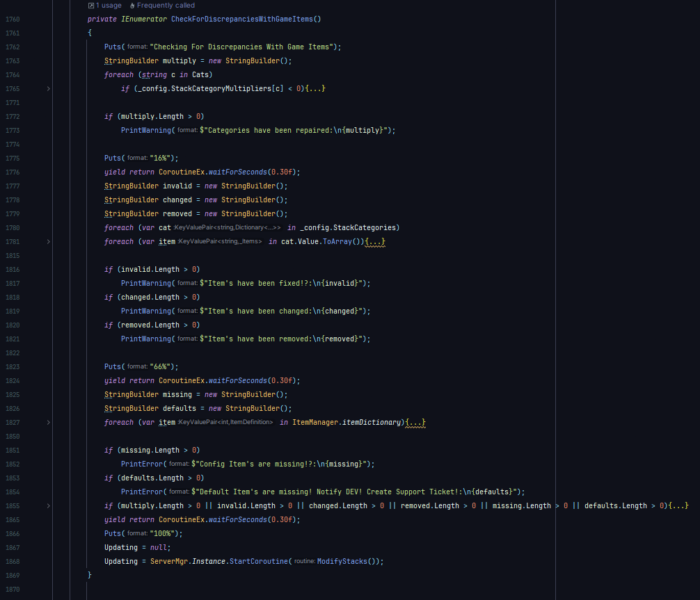Click the folded {...} after defaults.Length > 0

point(678,506)
